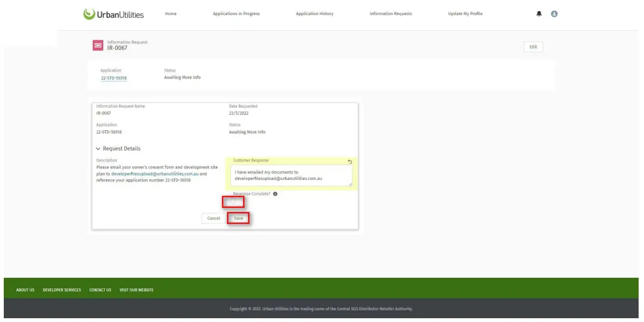Click the Edit button
Screen dimensions: 644x322
point(533,46)
